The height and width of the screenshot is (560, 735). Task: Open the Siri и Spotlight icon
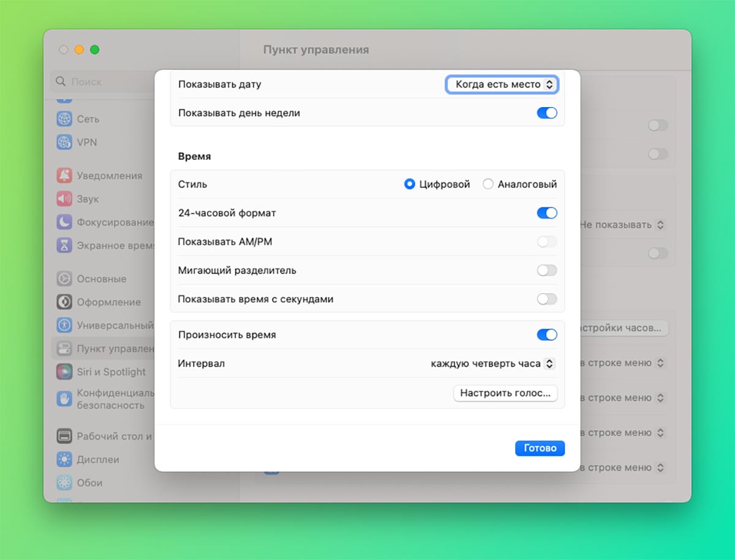pyautogui.click(x=64, y=371)
